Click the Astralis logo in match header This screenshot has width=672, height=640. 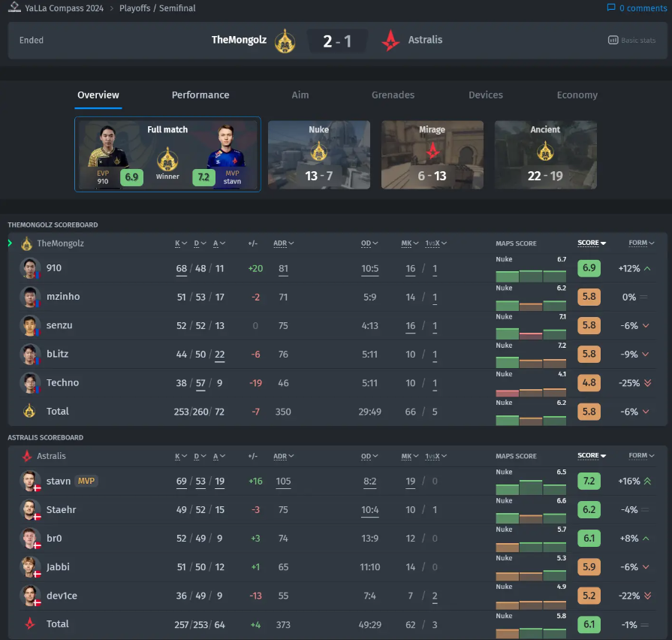point(390,40)
